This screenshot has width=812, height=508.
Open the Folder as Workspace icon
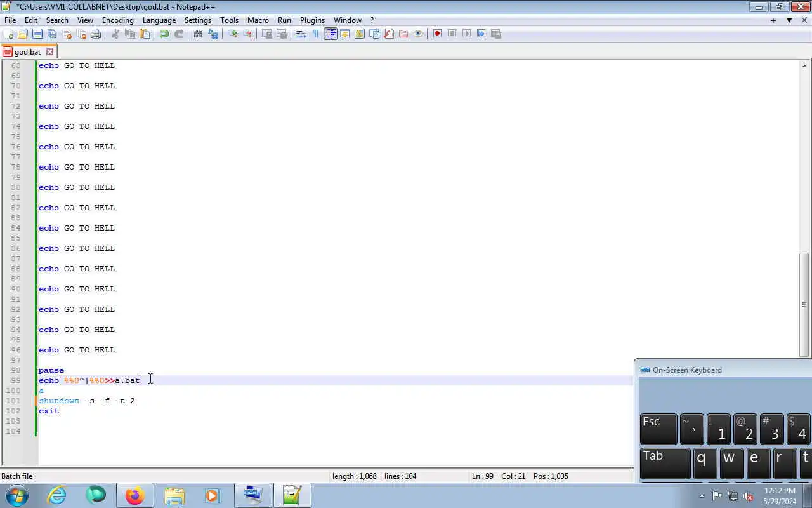pyautogui.click(x=403, y=34)
